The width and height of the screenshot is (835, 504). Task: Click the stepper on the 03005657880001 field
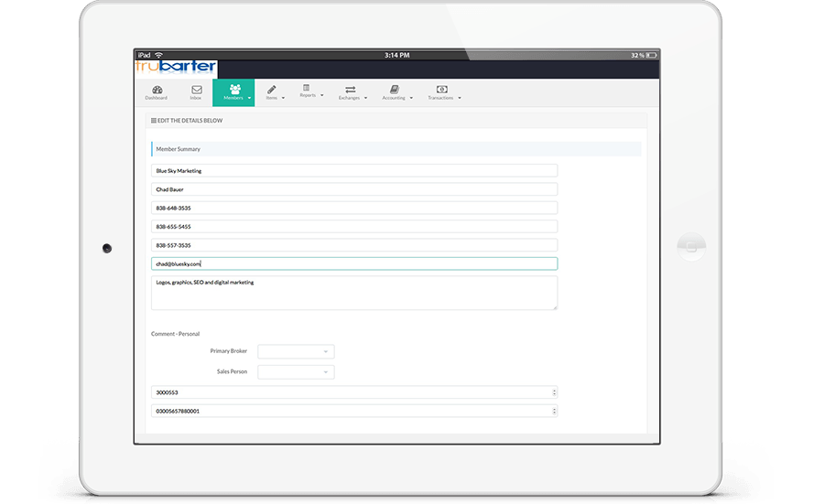[554, 412]
